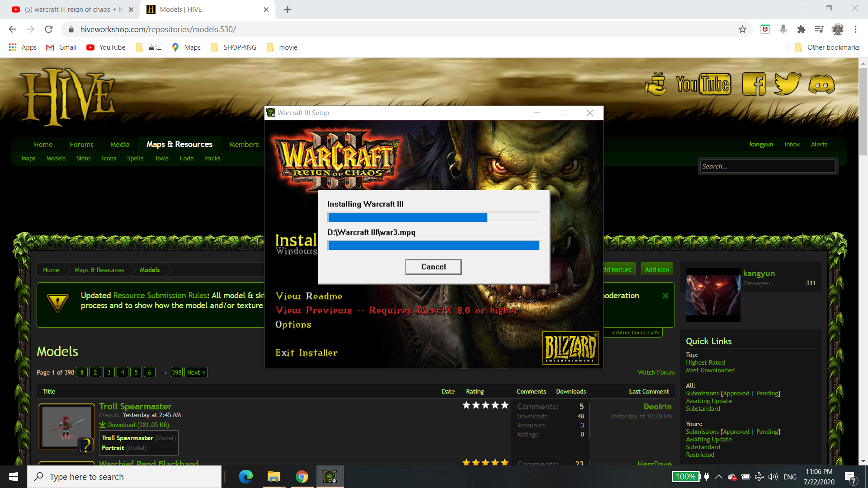Show hidden system tray icons
Viewport: 868px width, 488px height.
(x=718, y=477)
